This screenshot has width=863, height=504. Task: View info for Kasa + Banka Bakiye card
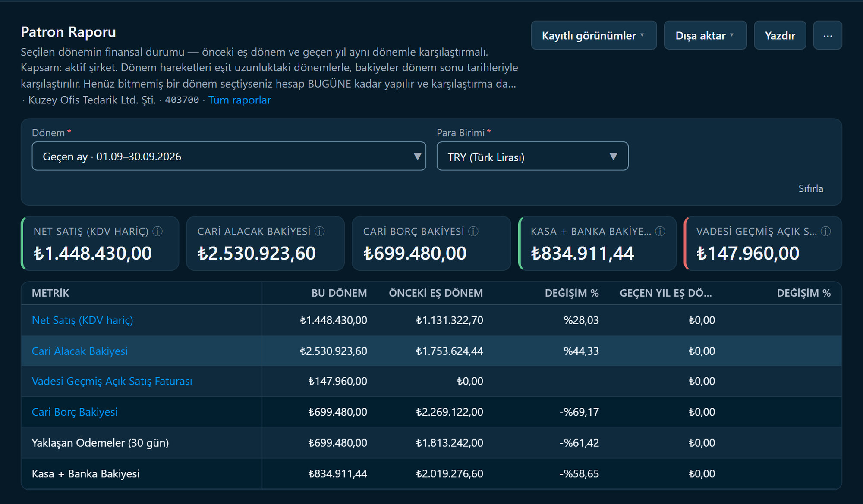click(660, 232)
